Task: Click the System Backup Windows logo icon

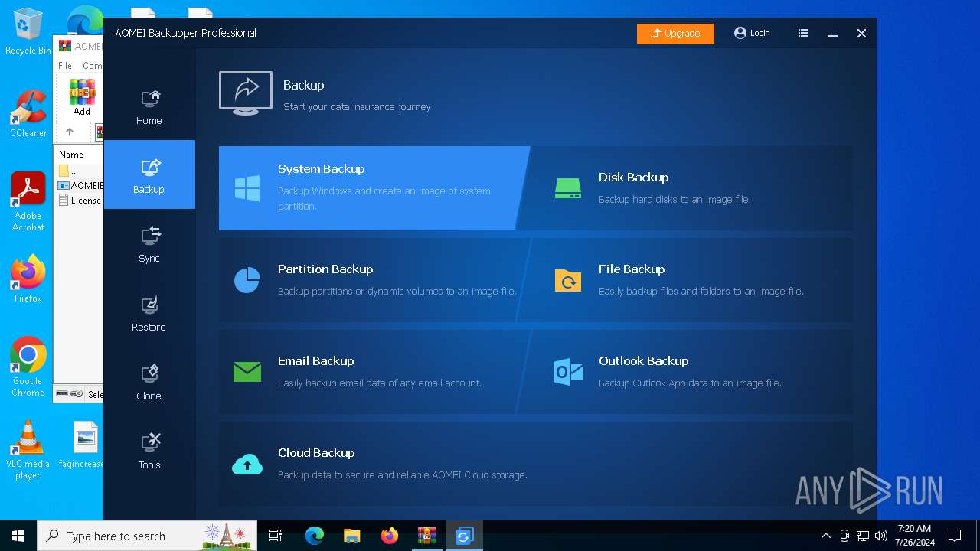Action: click(247, 188)
